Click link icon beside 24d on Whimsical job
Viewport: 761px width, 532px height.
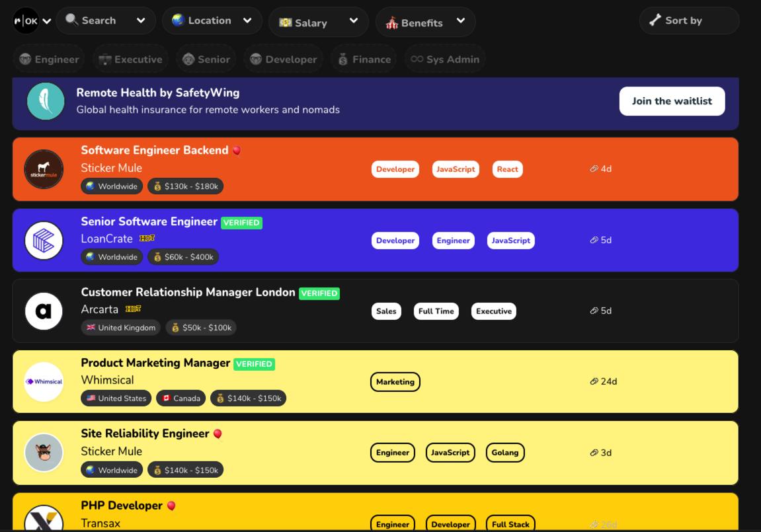(594, 382)
